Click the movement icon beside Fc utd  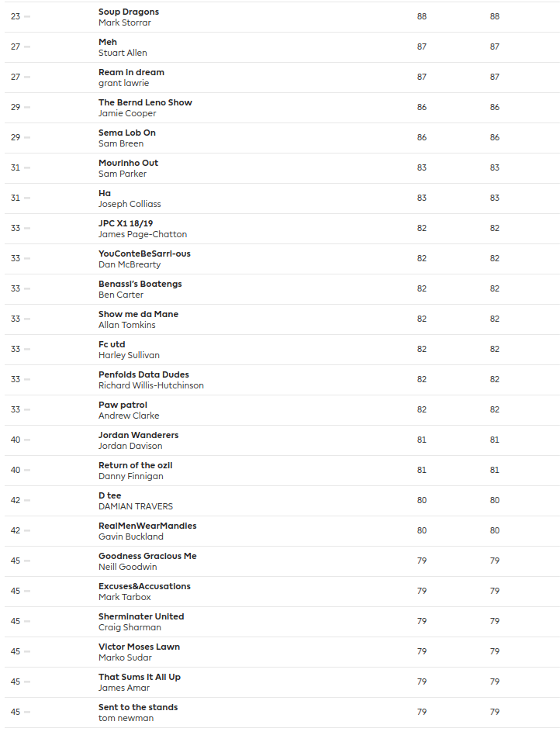[x=27, y=349]
